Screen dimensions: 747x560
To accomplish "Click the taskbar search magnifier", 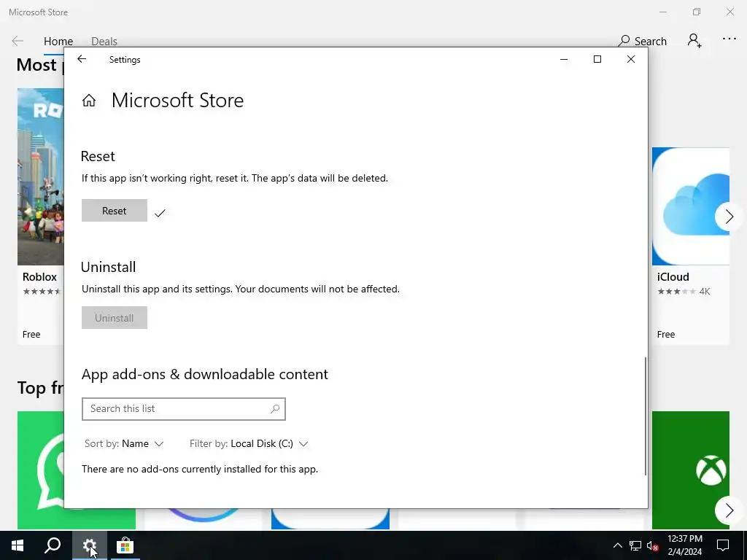I will (53, 545).
